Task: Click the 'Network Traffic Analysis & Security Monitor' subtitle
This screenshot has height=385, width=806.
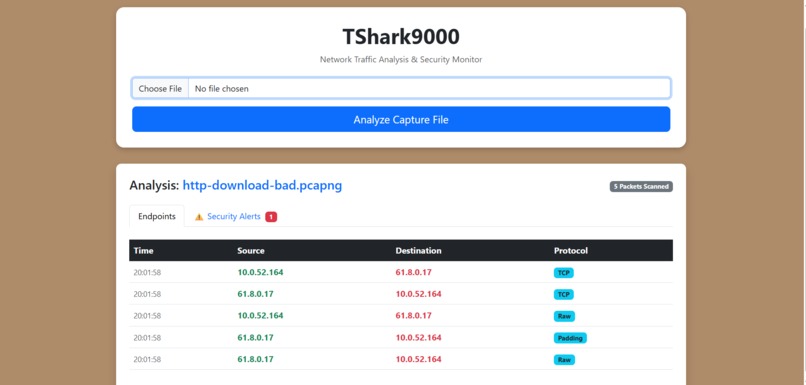Action: click(401, 60)
